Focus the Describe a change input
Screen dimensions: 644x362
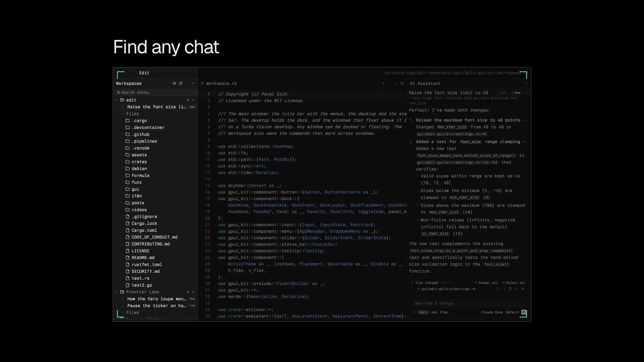(468, 303)
